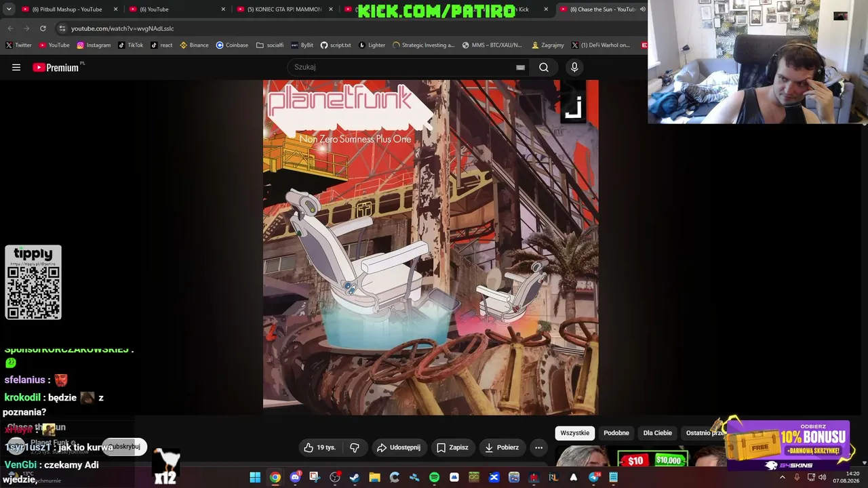Like the video with 19 tys. button
The width and height of the screenshot is (868, 488).
click(x=320, y=447)
